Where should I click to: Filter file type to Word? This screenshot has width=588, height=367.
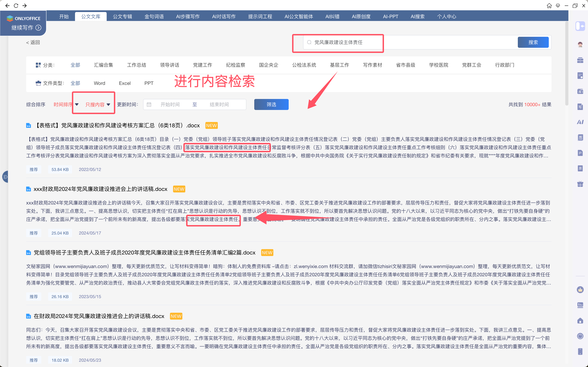click(x=100, y=83)
